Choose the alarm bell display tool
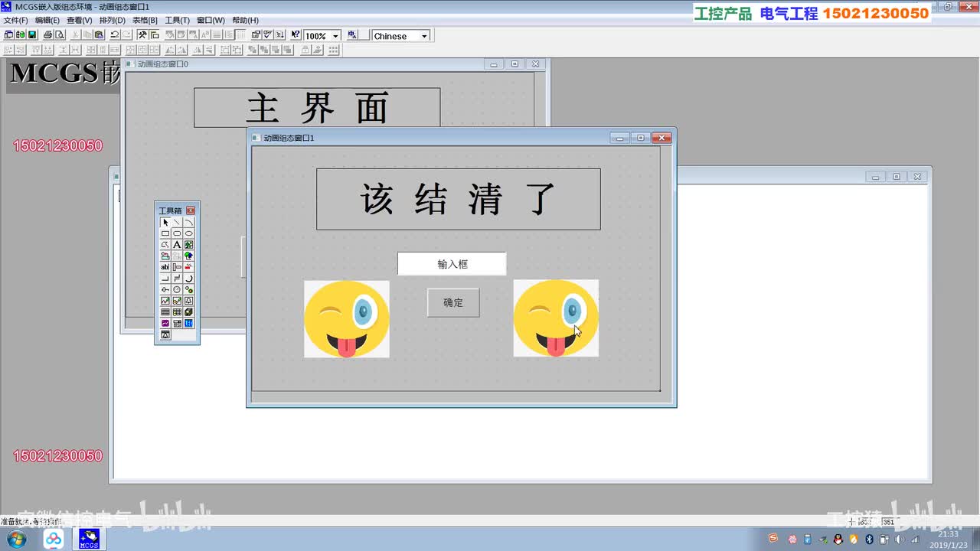This screenshot has width=980, height=551. (x=188, y=301)
